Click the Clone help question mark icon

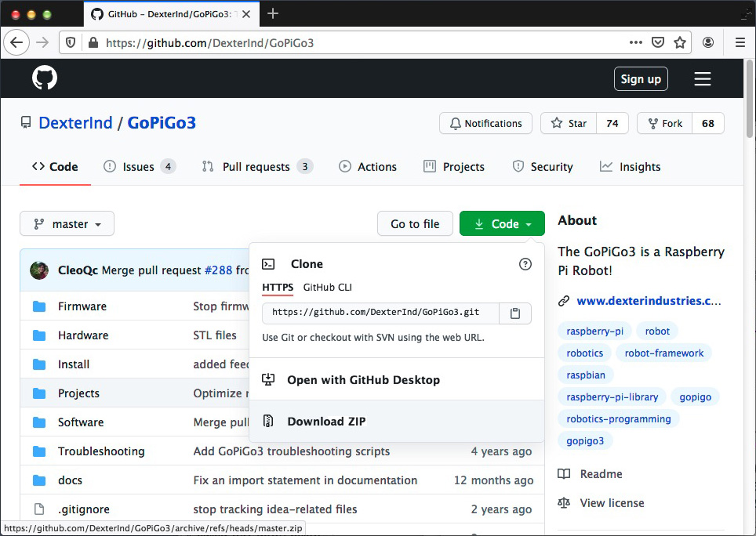(525, 265)
